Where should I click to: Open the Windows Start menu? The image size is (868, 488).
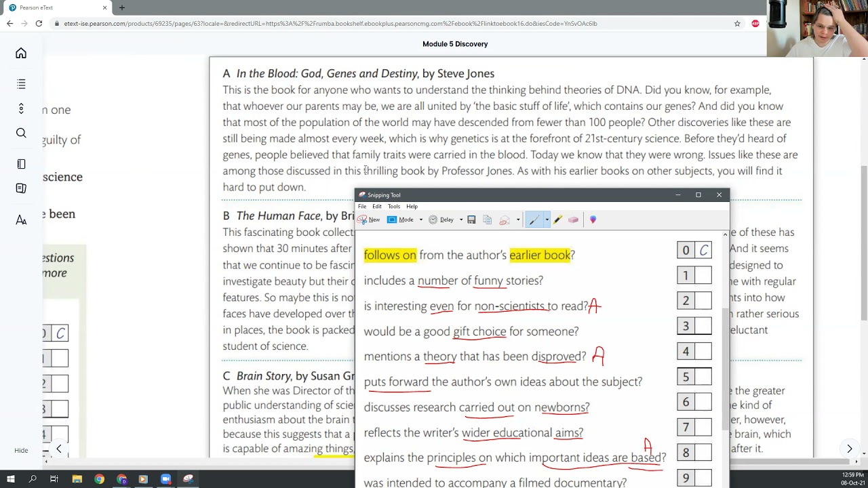(11, 479)
